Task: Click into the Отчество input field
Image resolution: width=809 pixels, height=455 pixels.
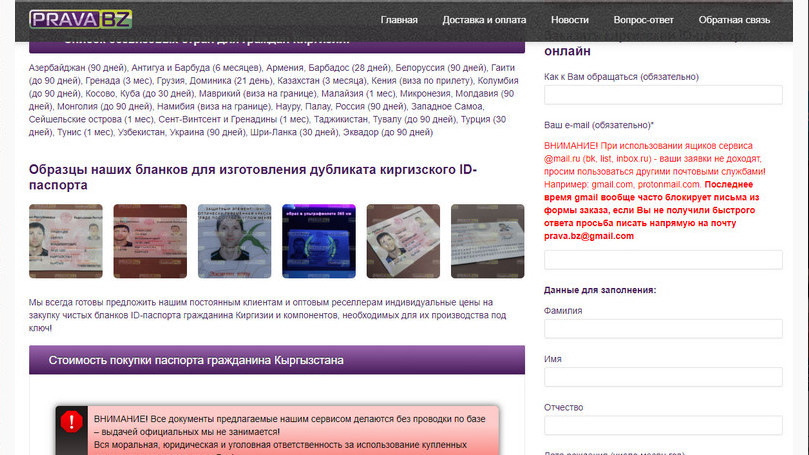Action: [663, 426]
